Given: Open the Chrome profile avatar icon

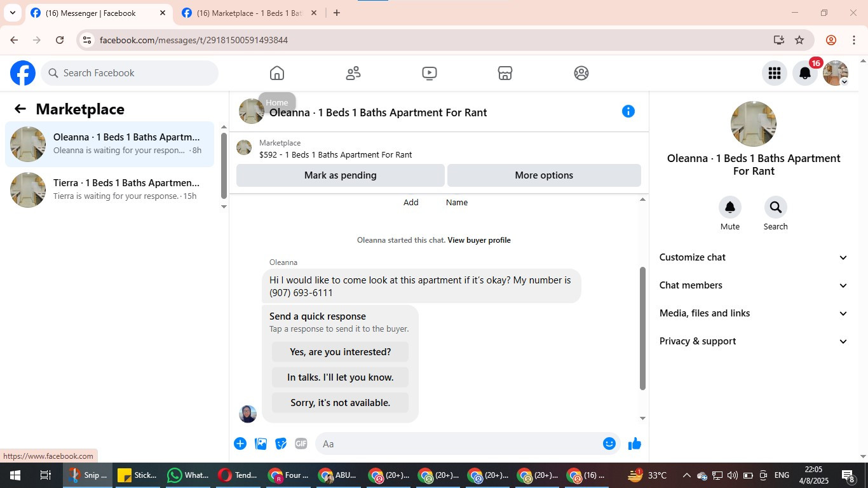Looking at the screenshot, I should pos(831,40).
